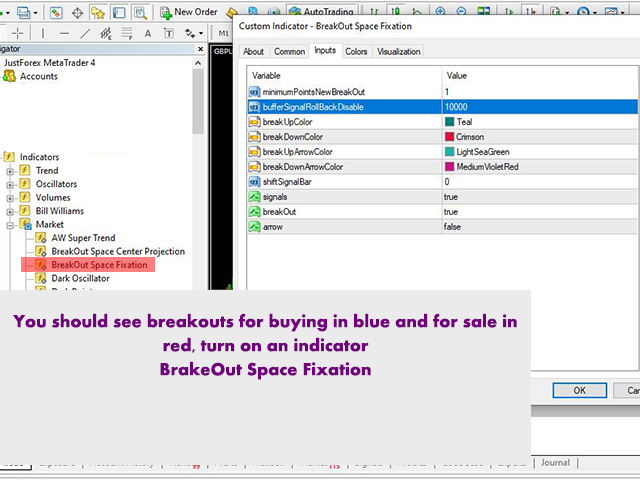Open the Colors tab
The image size is (640, 480).
coord(356,51)
